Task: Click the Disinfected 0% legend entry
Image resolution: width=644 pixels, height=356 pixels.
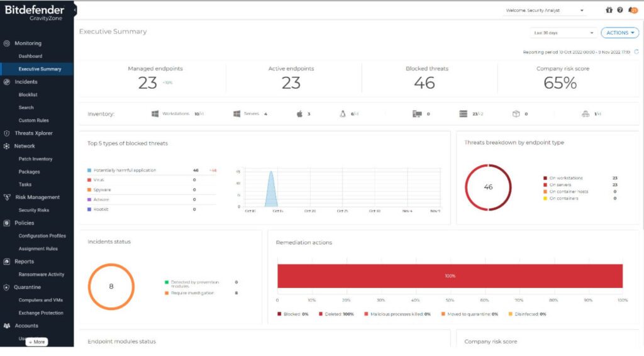Action: click(x=528, y=314)
